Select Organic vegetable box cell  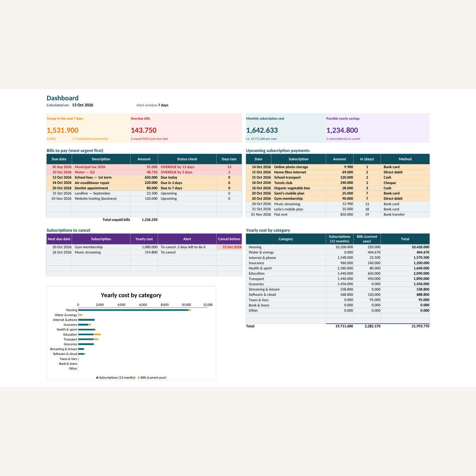click(299, 188)
